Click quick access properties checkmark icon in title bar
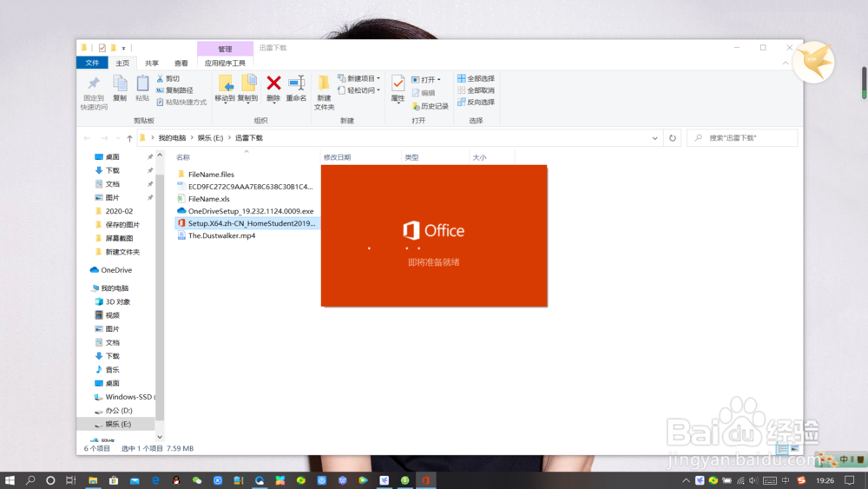The image size is (868, 489). tap(102, 48)
